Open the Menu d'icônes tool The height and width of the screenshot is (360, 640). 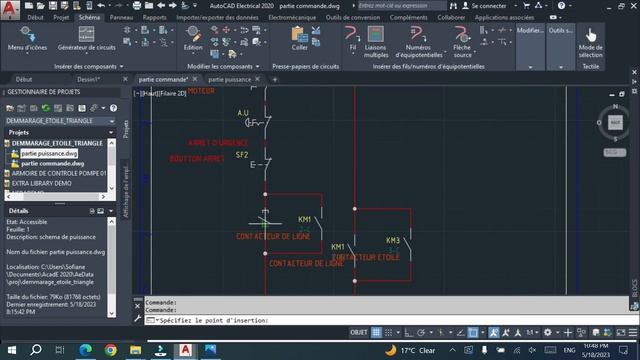tap(27, 40)
